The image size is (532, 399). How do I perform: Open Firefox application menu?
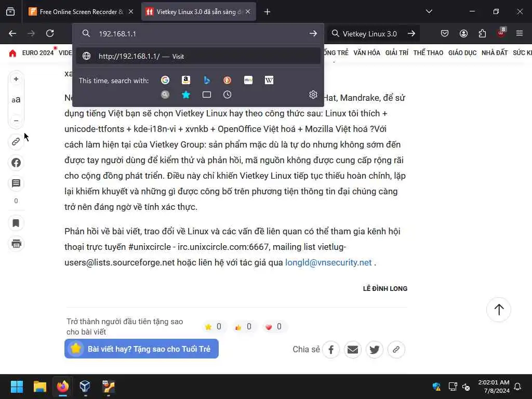click(x=520, y=33)
